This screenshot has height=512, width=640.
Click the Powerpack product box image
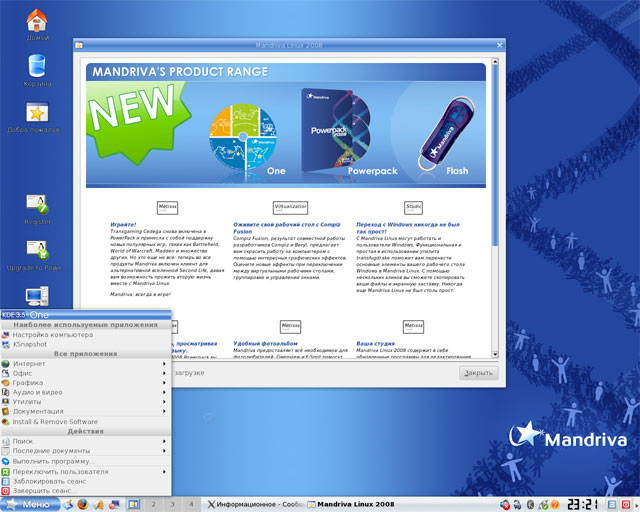(x=336, y=130)
